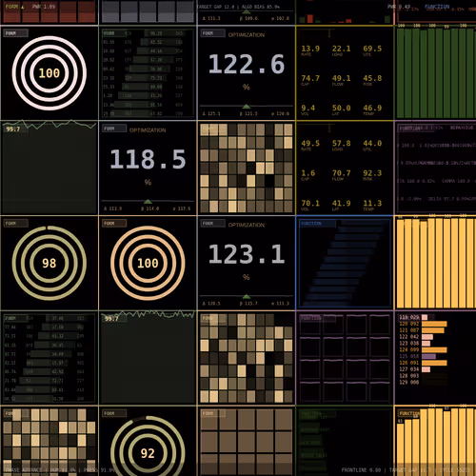Viewport: 476px width, 476px height.
Task: Click the 50.0 LAT value
Action: pyautogui.click(x=341, y=108)
